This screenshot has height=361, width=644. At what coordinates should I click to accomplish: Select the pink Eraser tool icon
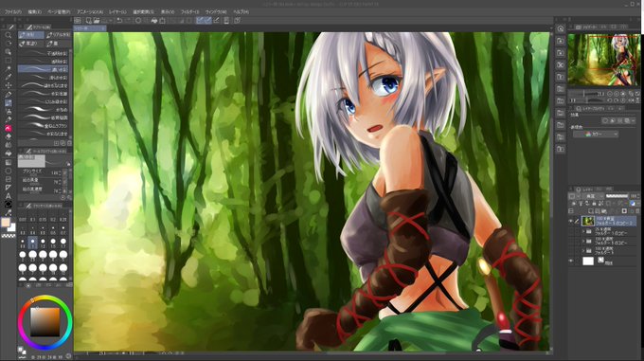pyautogui.click(x=9, y=128)
